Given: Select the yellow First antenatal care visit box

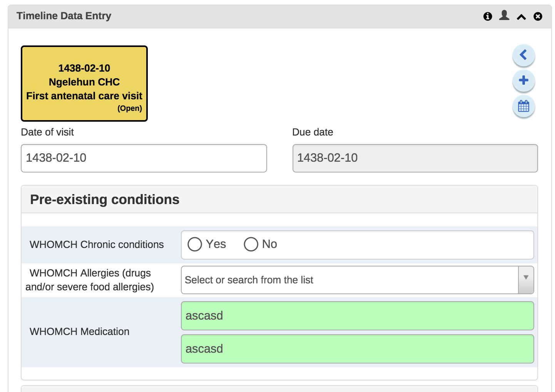Looking at the screenshot, I should pyautogui.click(x=84, y=84).
